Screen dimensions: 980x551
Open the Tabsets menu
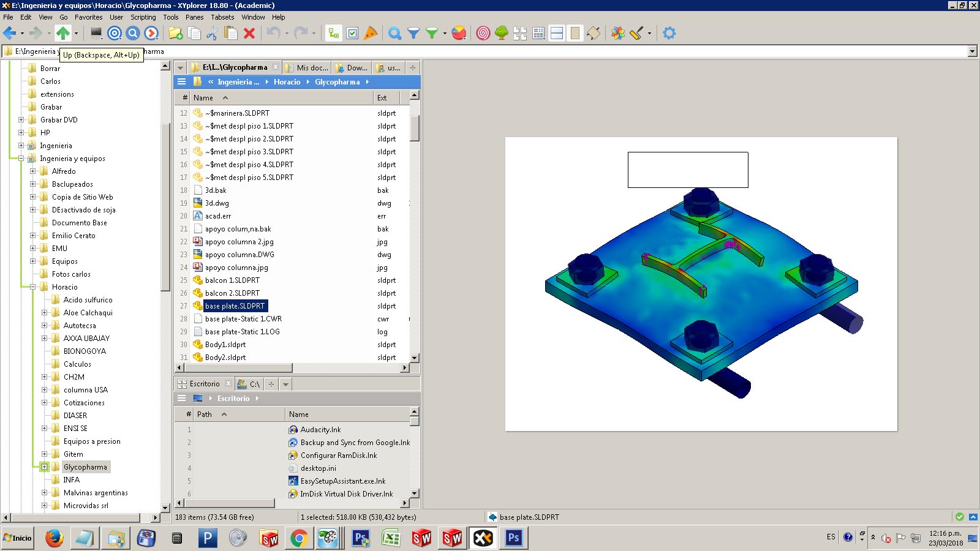pos(222,17)
